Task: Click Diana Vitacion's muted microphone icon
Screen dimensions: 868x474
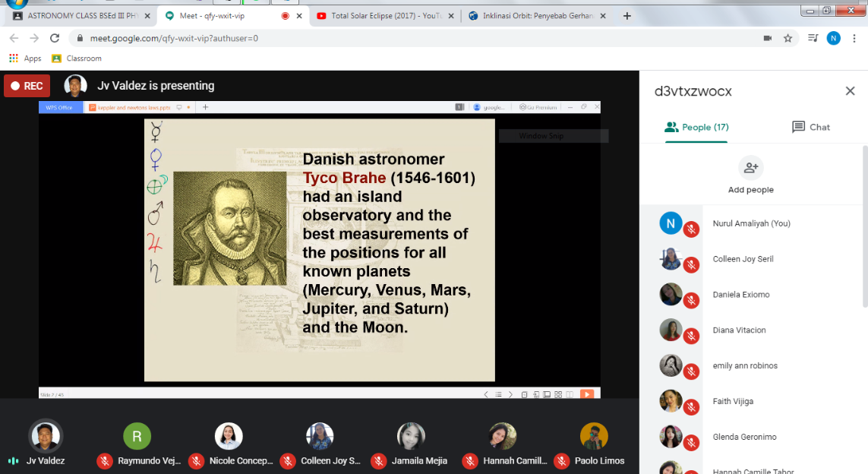Action: coord(691,335)
